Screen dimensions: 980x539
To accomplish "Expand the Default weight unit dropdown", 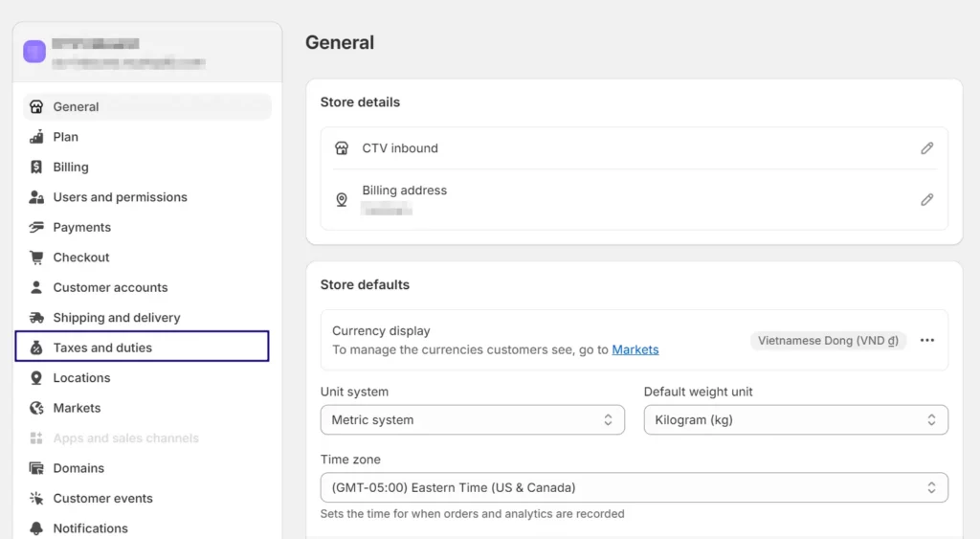I will tap(795, 419).
